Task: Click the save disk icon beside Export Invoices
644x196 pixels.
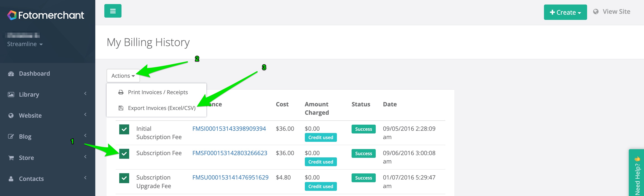Action: [x=121, y=108]
